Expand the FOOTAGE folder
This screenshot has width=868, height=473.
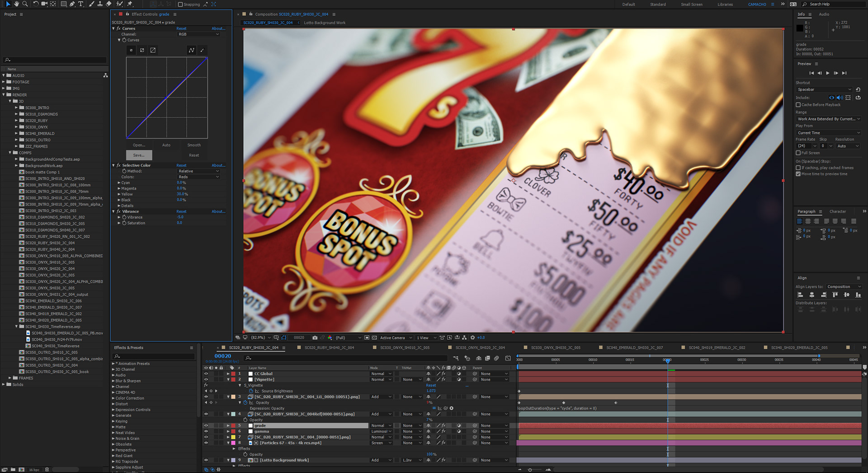click(4, 82)
